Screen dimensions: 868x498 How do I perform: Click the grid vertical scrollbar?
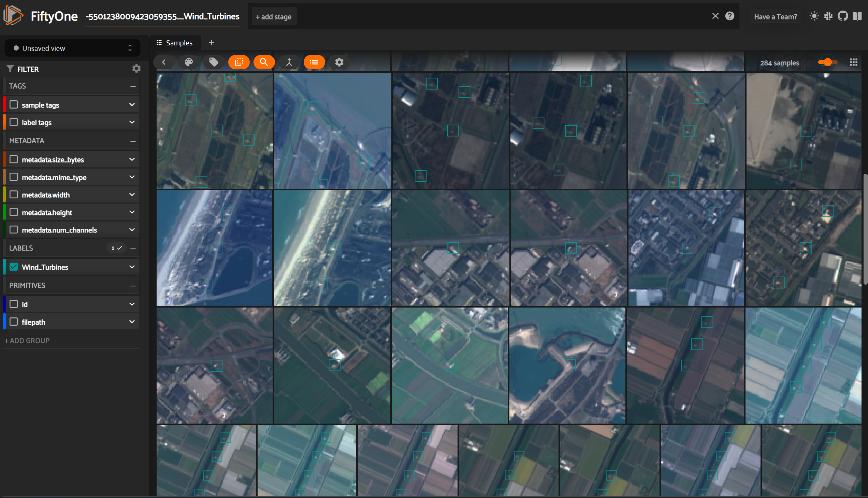point(865,229)
